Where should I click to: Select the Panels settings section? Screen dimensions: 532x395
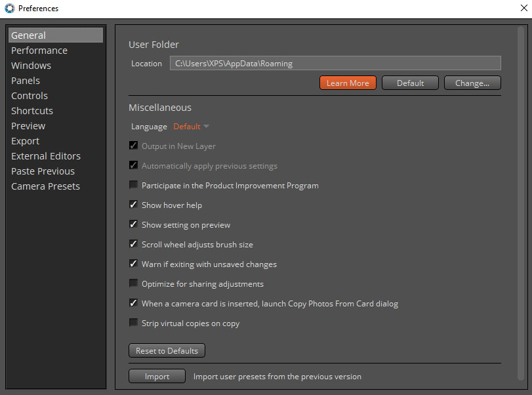(25, 80)
